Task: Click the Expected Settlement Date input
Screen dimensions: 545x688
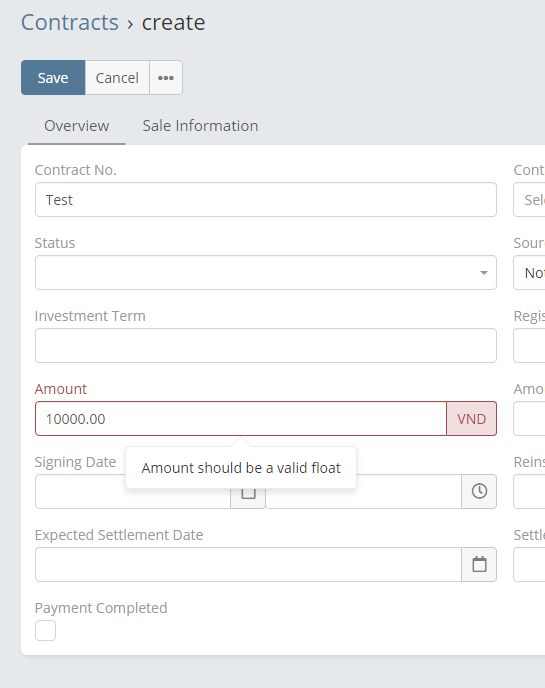Action: pyautogui.click(x=248, y=564)
